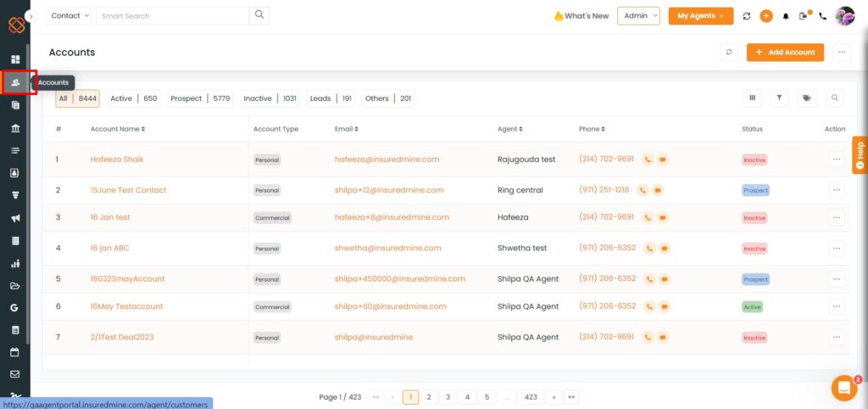
Task: Click inside the Smart Search field
Action: (172, 16)
